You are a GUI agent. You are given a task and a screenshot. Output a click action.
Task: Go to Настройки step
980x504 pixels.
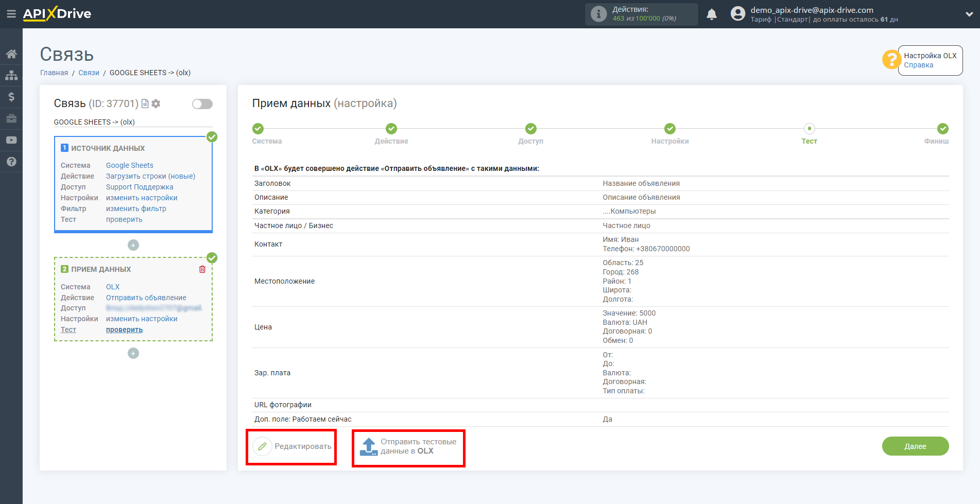tap(670, 129)
